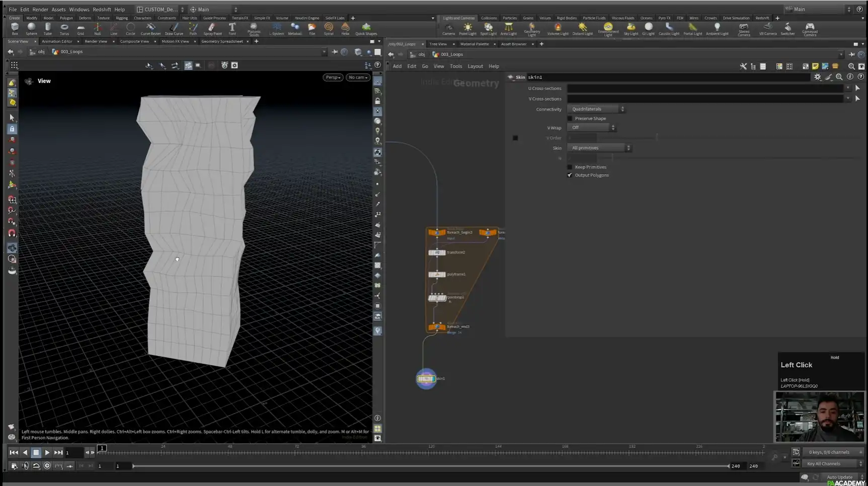Viewport: 868px width, 486px height.
Task: Open the skin1 node info gear icon
Action: pos(817,77)
